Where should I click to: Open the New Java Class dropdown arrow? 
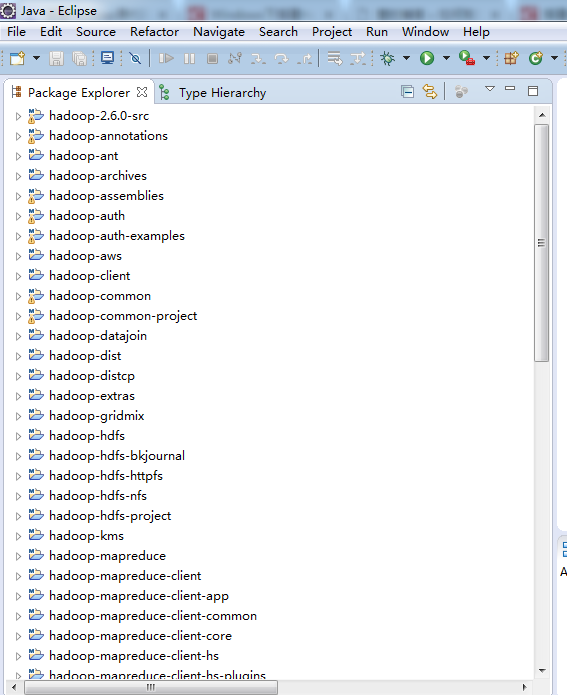[x=554, y=58]
